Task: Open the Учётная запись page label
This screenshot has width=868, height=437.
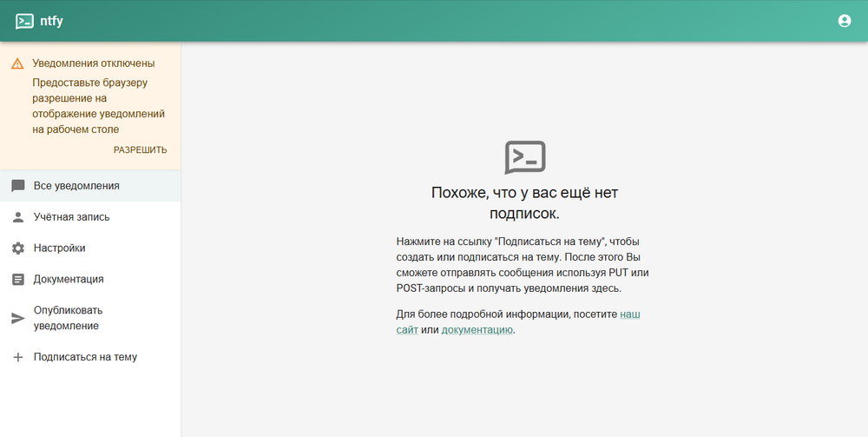Action: [x=71, y=217]
